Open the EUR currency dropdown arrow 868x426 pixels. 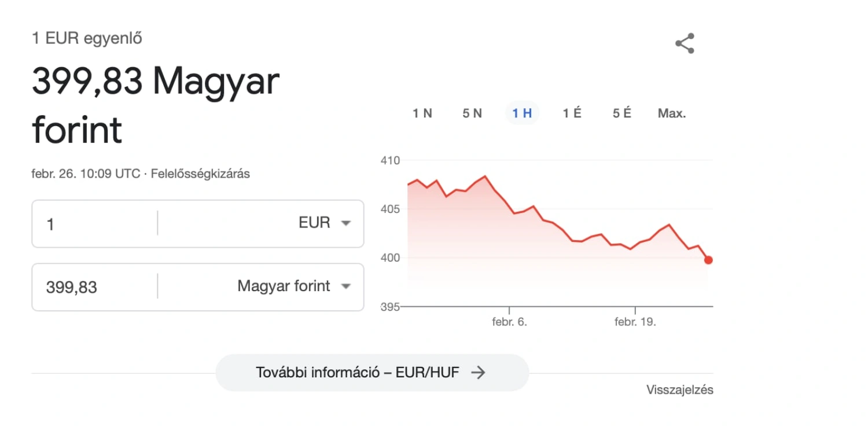(x=346, y=223)
